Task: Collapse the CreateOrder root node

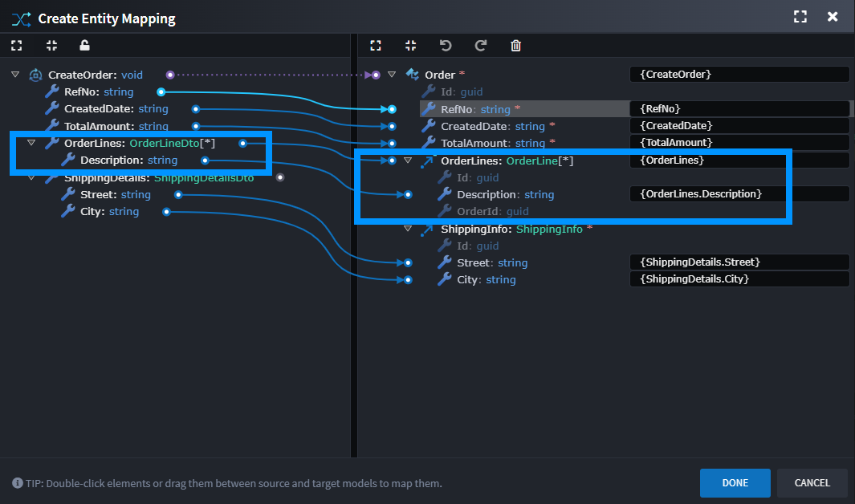Action: pyautogui.click(x=14, y=74)
